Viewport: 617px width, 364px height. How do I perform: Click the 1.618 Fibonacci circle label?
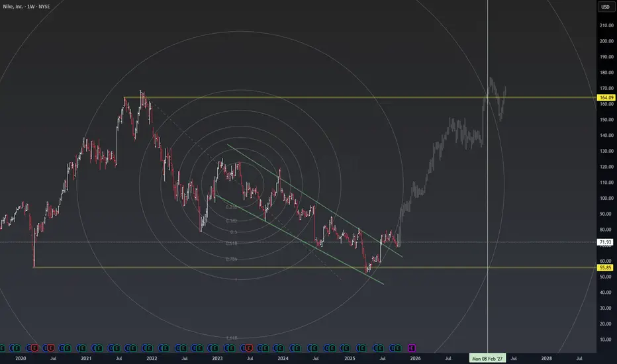pyautogui.click(x=232, y=338)
